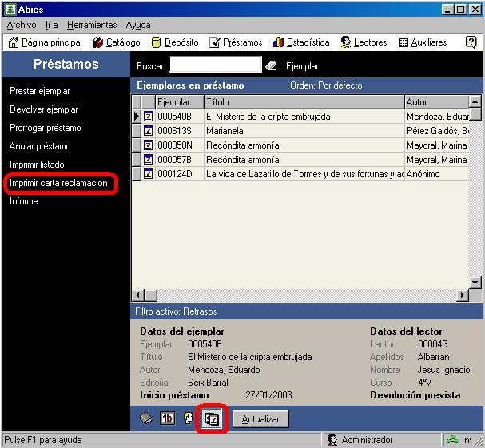Viewport: 485px width, 448px height.
Task: Open the help question mark icon
Action: (471, 42)
